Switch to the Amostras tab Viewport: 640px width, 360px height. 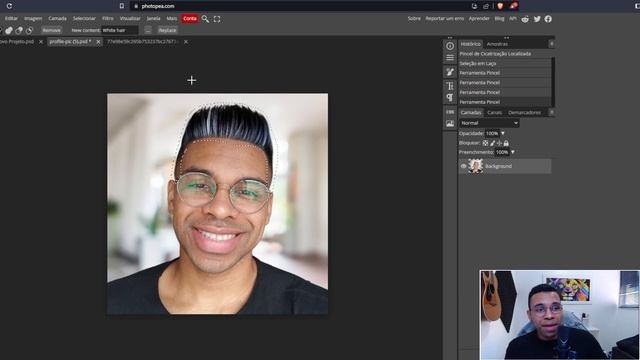[x=497, y=44]
